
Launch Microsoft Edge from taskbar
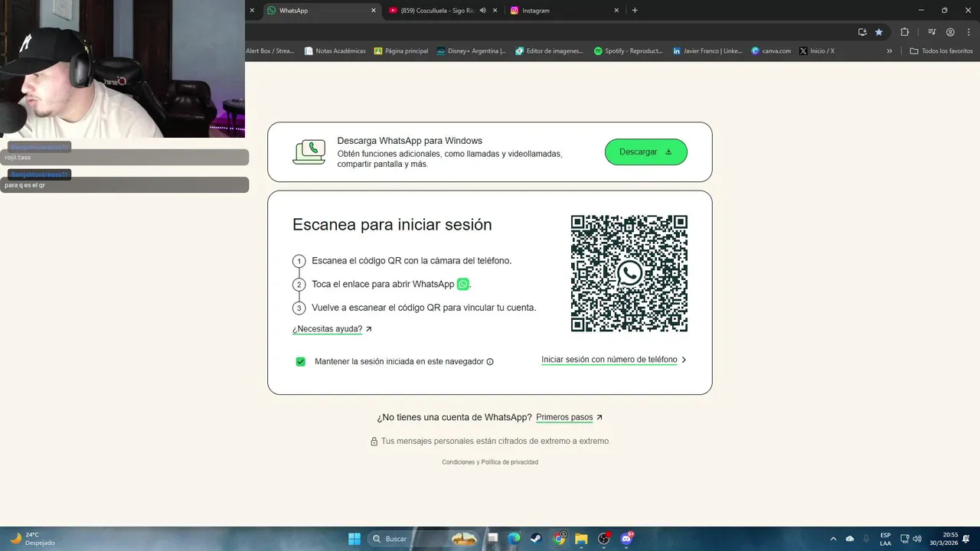[514, 539]
